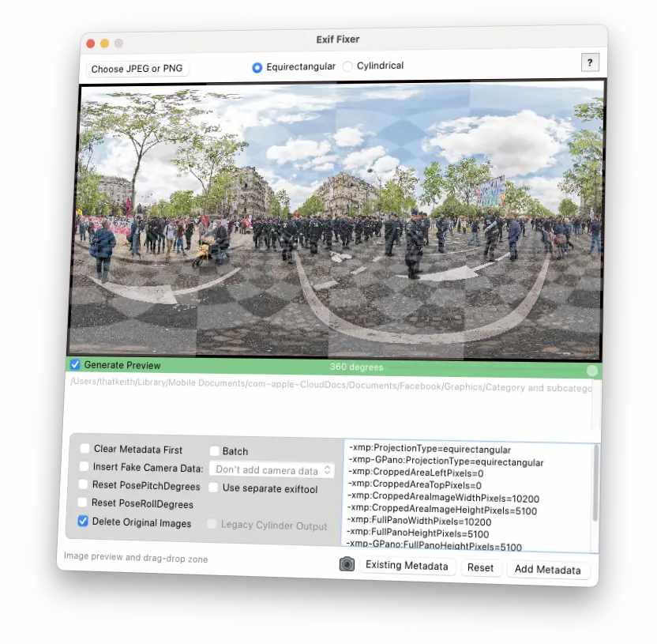Open help with the question mark button
The height and width of the screenshot is (644, 657).
pyautogui.click(x=589, y=63)
